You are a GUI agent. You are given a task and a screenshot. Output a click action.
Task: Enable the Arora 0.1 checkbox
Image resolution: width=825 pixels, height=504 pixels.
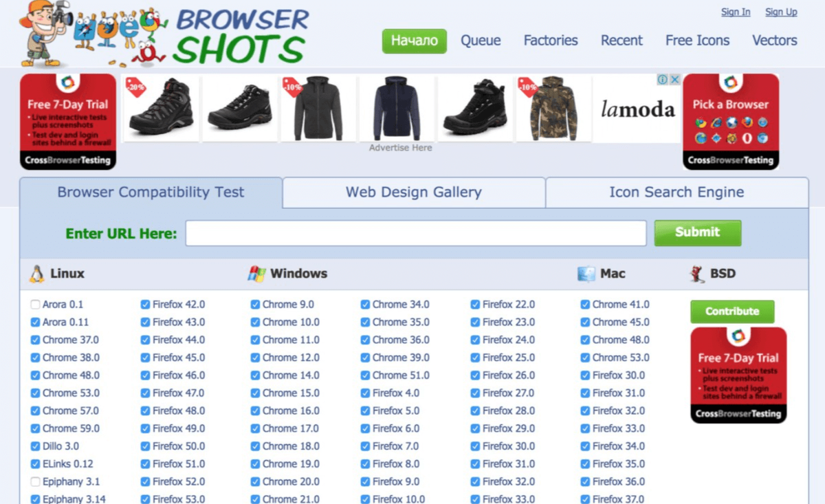[36, 305]
